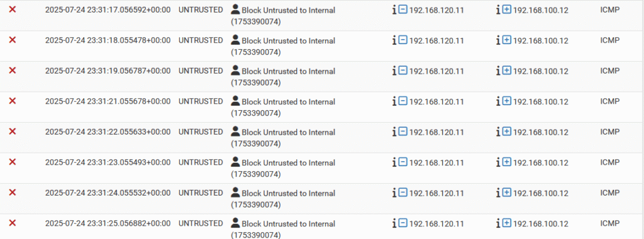Image resolution: width=644 pixels, height=239 pixels.
Task: Click the plus Easy Rule icon, 23:31:23 row
Action: point(506,163)
